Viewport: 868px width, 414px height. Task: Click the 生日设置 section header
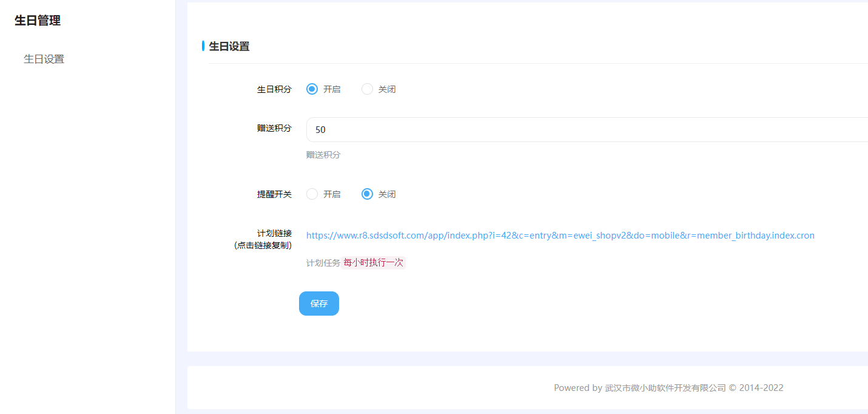229,46
